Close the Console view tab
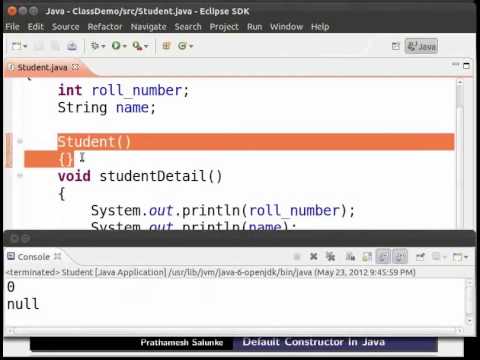Viewport: 480px width, 360px height. (57, 256)
